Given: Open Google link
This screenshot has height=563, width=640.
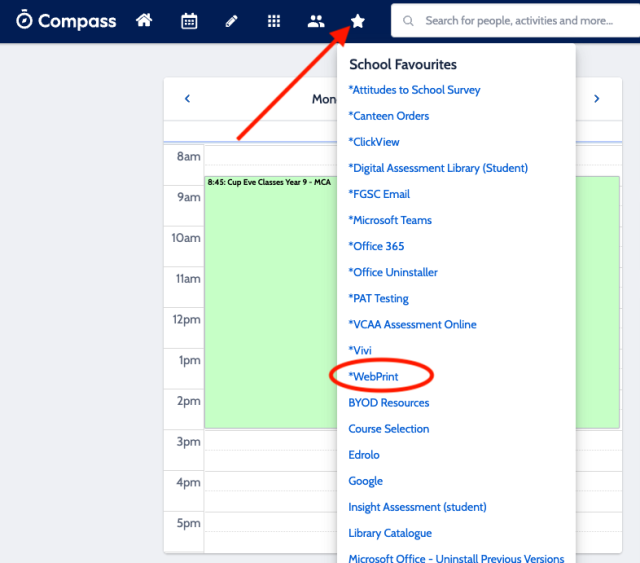Looking at the screenshot, I should click(x=365, y=481).
